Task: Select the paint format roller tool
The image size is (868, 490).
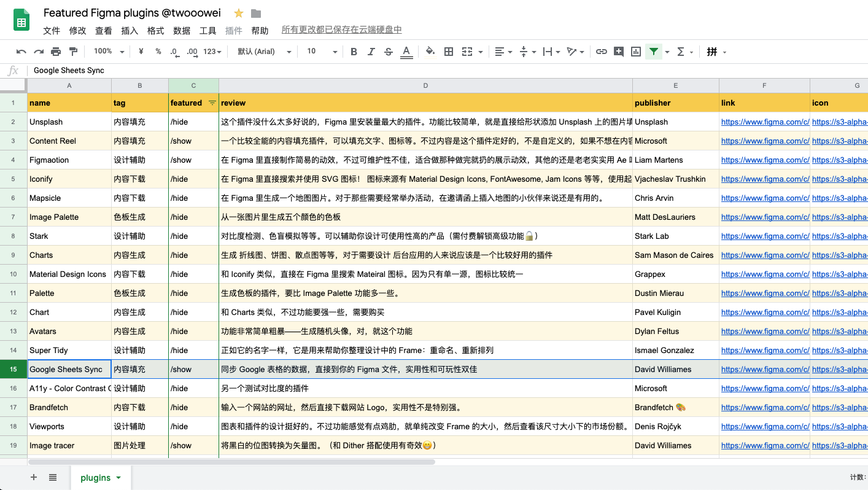Action: coord(74,52)
